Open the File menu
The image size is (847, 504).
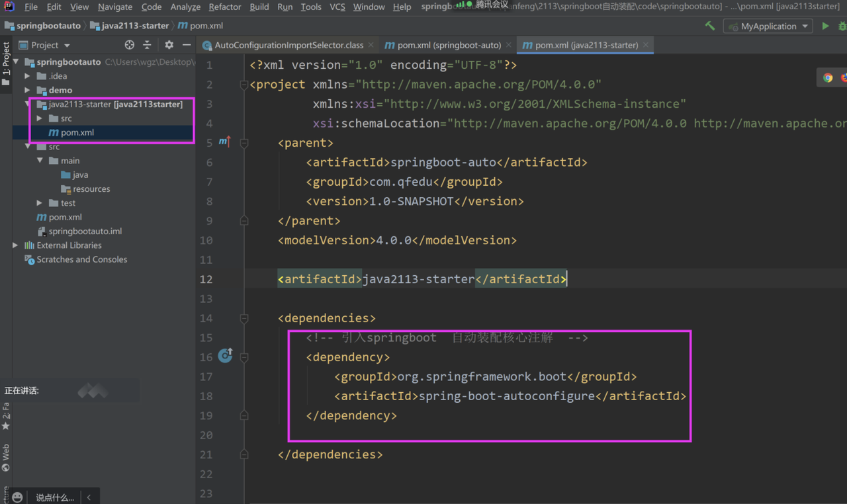(30, 7)
